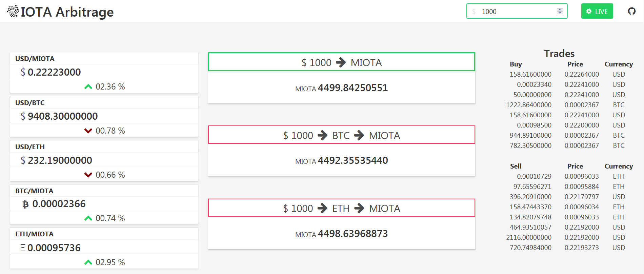
Task: Click the sell amount 464.93510057
Action: click(x=530, y=227)
